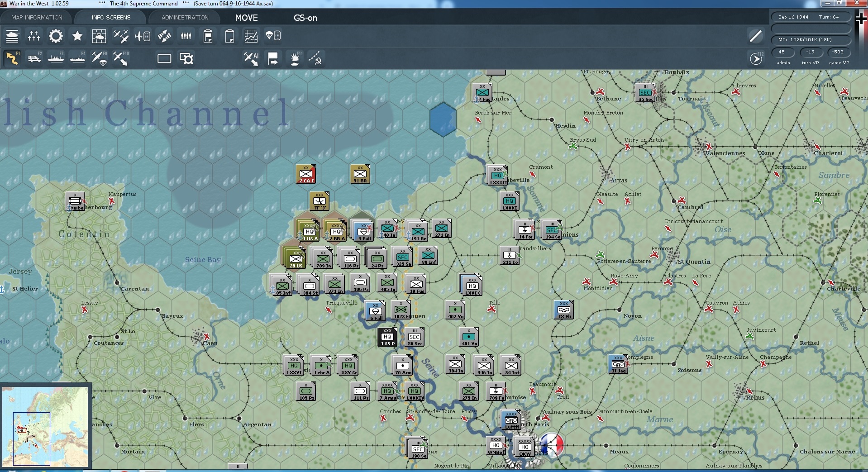Select the 198 Se security unit counter
The width and height of the screenshot is (868, 472).
click(x=418, y=448)
